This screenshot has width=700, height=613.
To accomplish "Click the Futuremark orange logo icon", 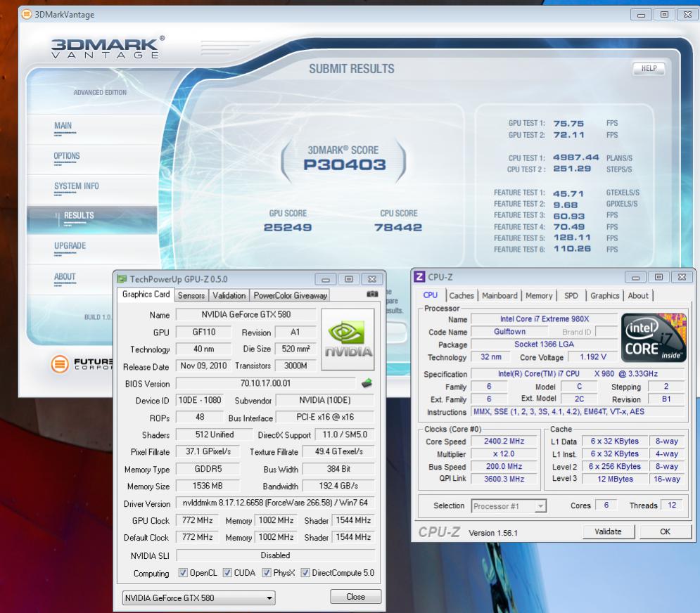I will pos(59,364).
